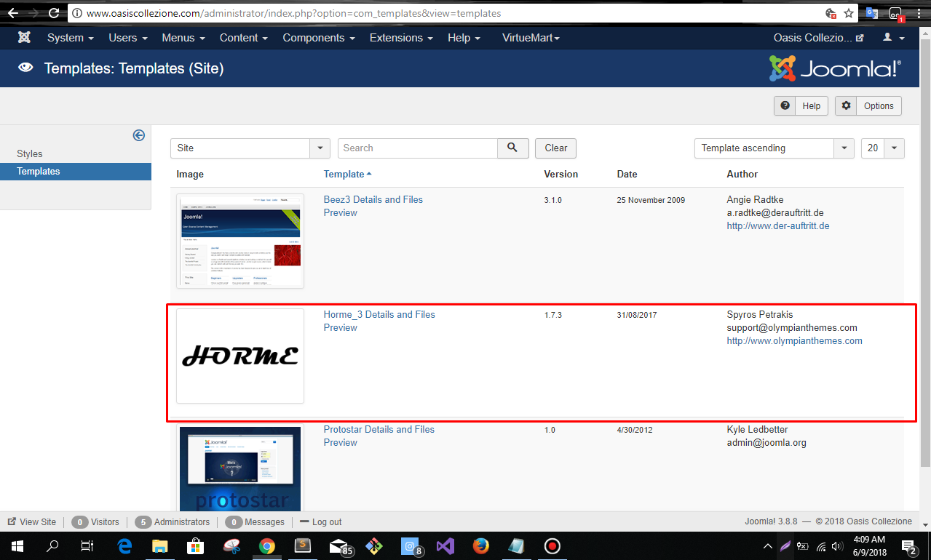Open Microsoft Store from the taskbar
931x560 pixels.
click(x=196, y=545)
